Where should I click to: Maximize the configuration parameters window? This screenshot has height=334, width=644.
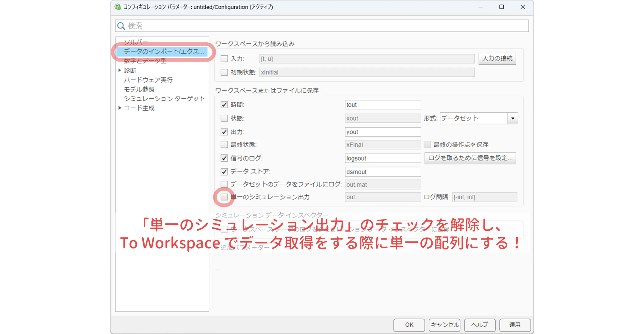501,7
